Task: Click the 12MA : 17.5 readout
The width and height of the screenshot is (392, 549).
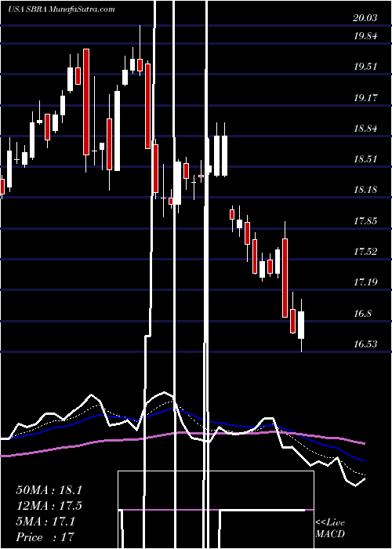Action: pos(49,506)
